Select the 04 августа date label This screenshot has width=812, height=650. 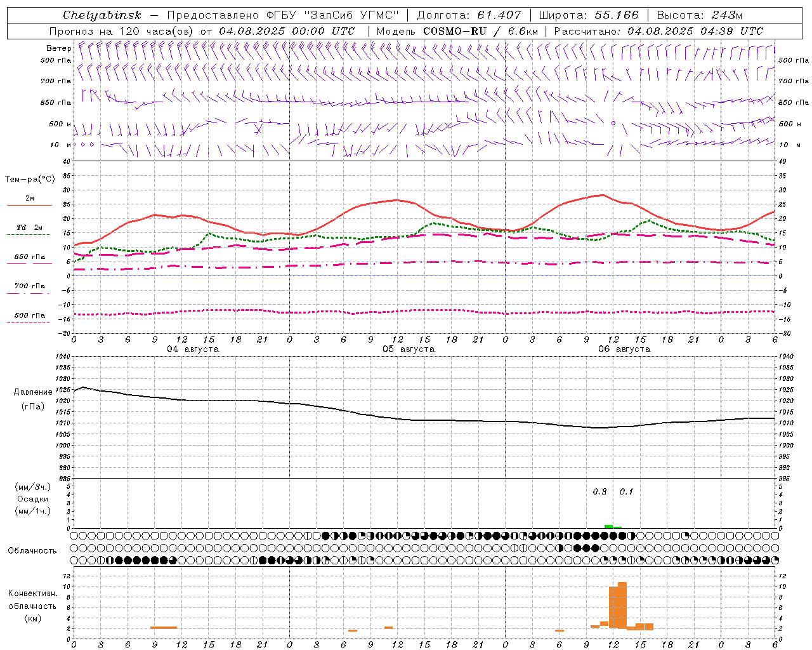click(x=193, y=349)
